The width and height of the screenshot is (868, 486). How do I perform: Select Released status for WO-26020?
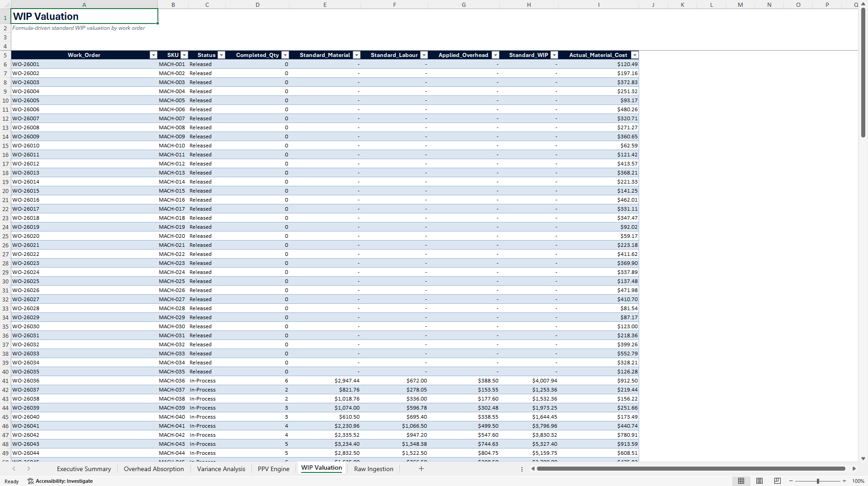click(207, 236)
